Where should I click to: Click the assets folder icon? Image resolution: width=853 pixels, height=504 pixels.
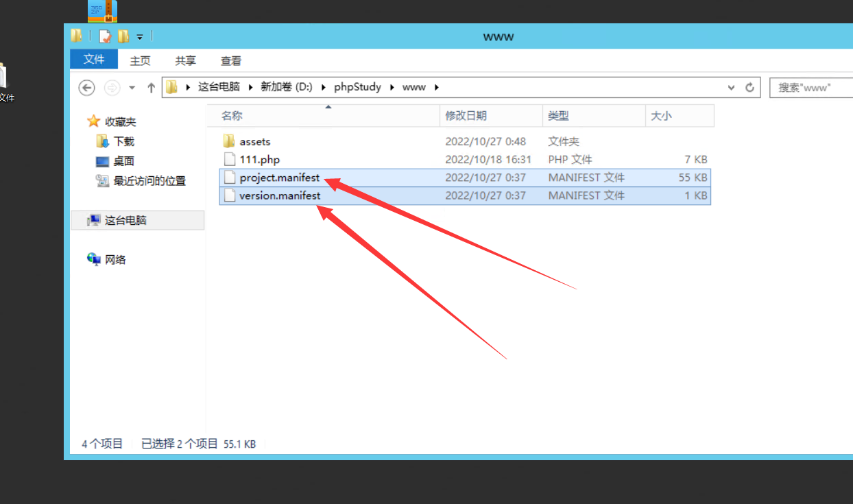pyautogui.click(x=229, y=141)
